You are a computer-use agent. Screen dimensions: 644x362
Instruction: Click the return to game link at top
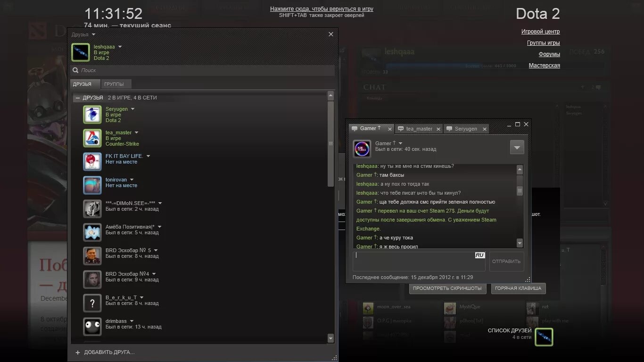(322, 9)
